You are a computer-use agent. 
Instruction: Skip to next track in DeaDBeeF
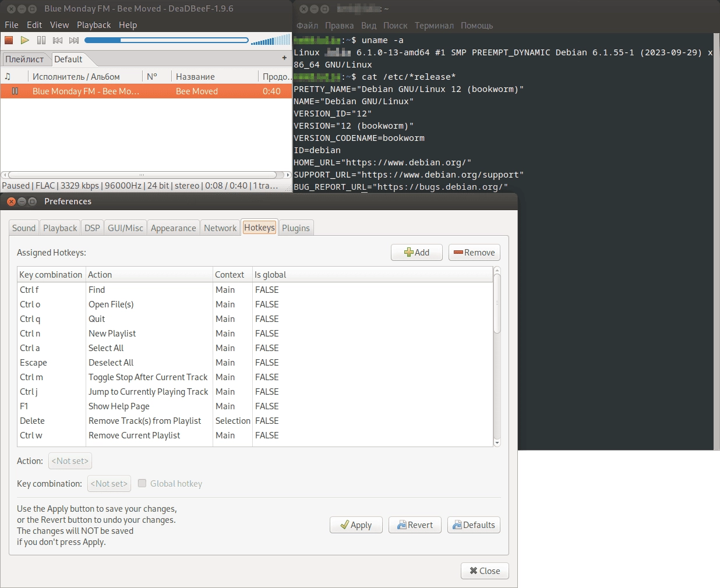click(x=74, y=40)
